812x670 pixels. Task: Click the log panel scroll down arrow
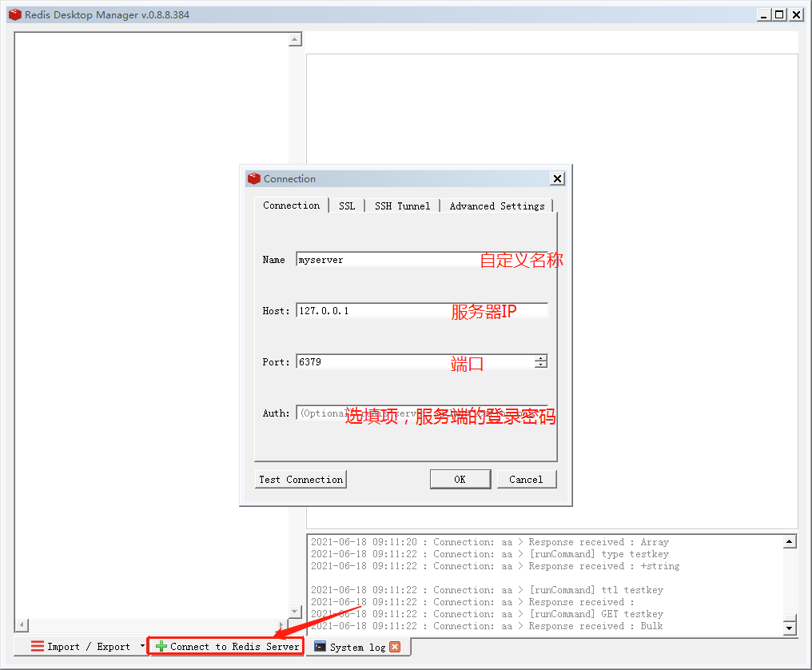click(x=789, y=628)
